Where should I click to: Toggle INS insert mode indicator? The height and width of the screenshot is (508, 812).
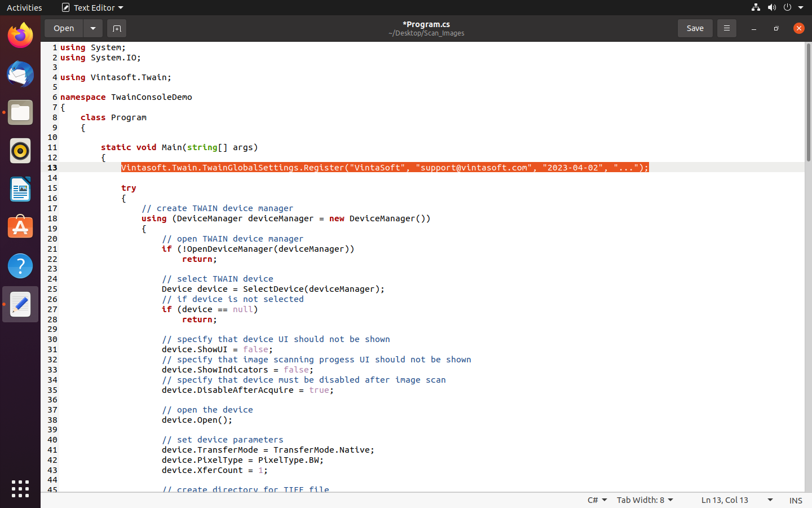coord(795,500)
